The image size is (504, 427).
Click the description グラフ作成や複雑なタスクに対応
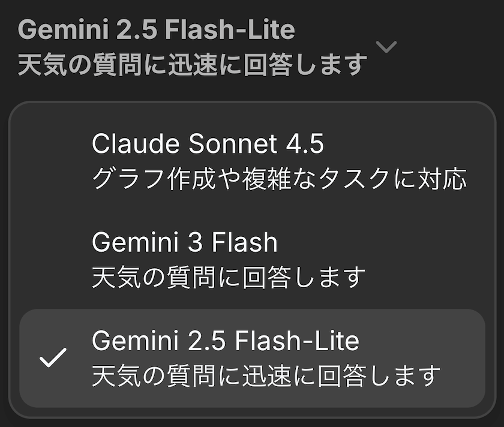coord(279,178)
